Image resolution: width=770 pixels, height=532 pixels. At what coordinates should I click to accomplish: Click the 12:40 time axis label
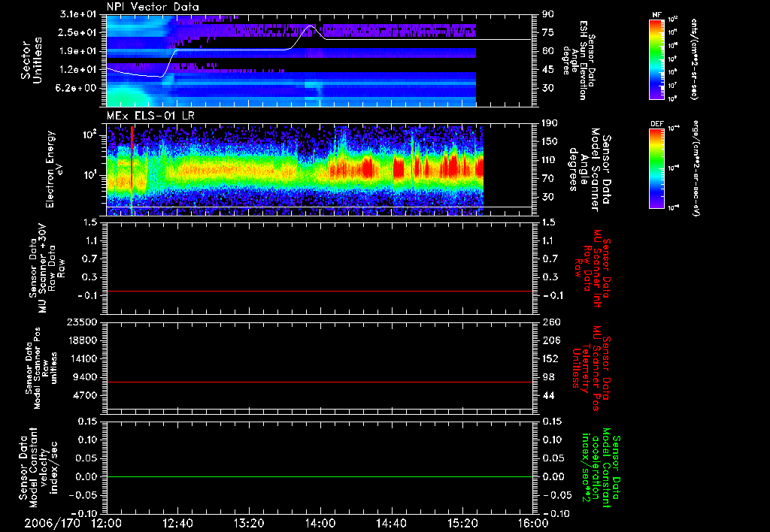tap(177, 523)
